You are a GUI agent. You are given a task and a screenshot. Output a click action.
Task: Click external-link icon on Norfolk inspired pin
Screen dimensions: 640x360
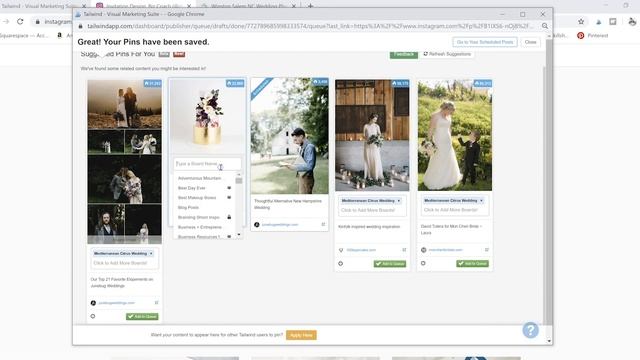click(404, 250)
